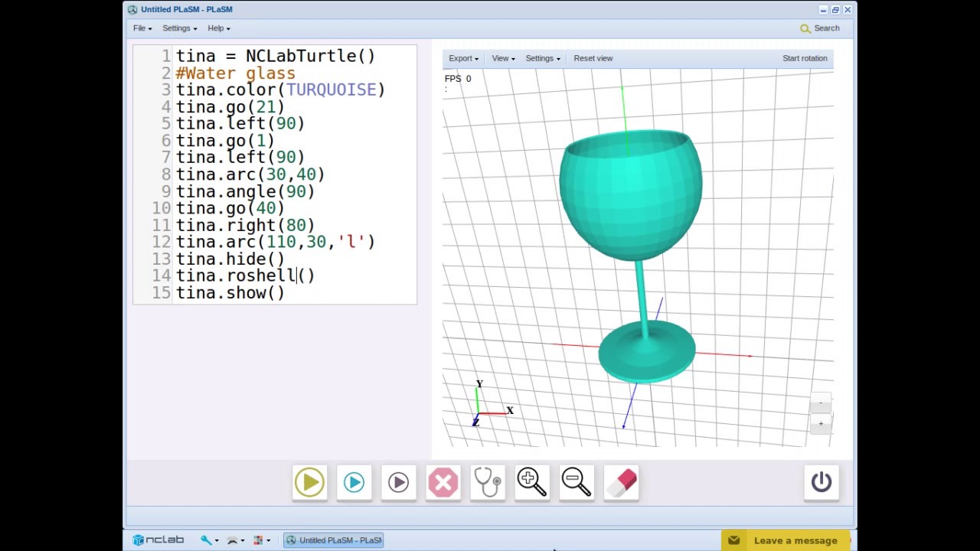Increase font size with magnifier plus

(531, 482)
